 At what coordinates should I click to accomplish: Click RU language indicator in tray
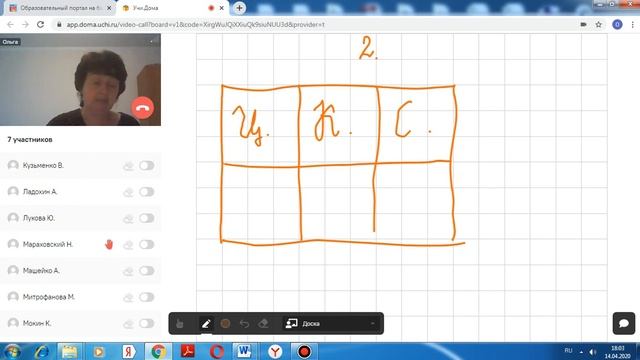point(568,351)
